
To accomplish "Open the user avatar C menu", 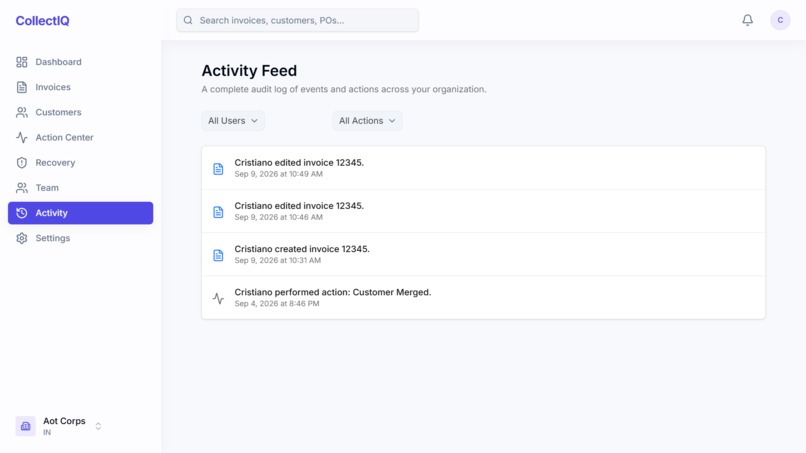I will click(x=780, y=20).
